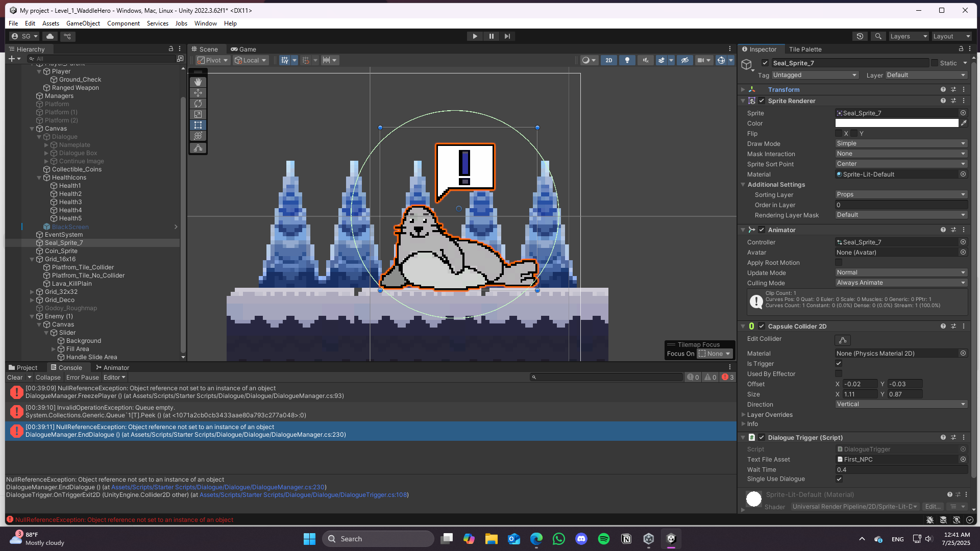This screenshot has height=551, width=980.
Task: Switch to the Tile Palette tab
Action: point(805,49)
